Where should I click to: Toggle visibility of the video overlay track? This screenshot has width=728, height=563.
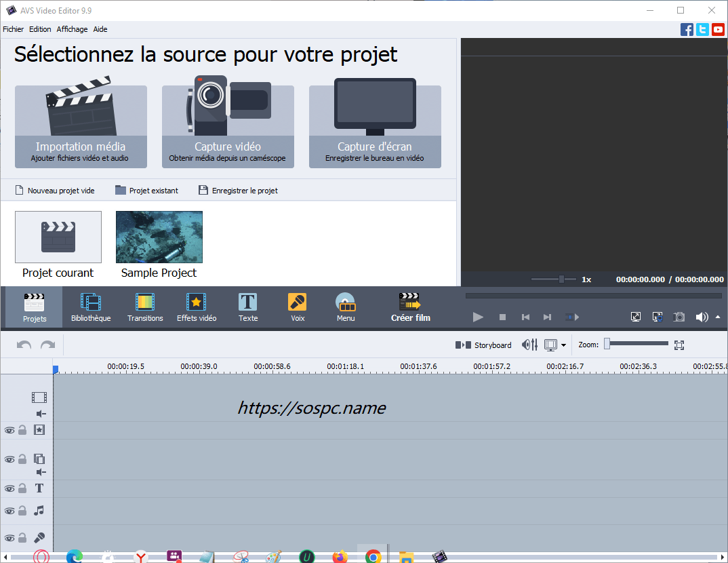[x=9, y=459]
